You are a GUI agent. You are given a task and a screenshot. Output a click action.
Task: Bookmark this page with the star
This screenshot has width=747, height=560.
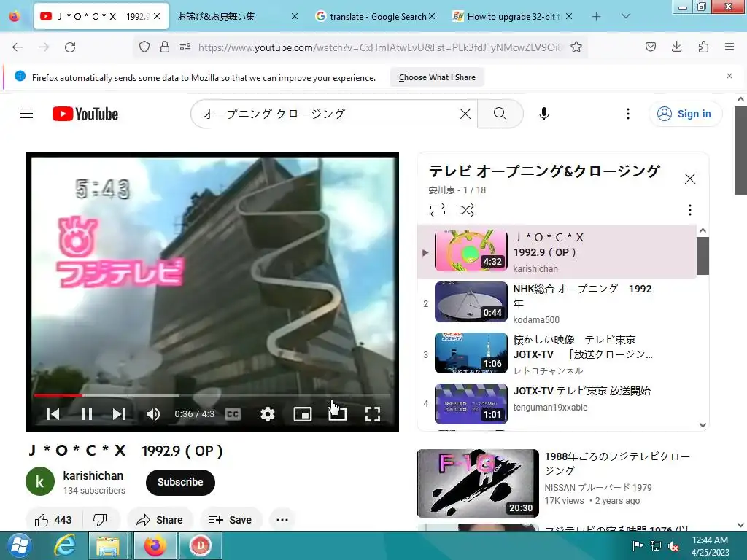576,47
